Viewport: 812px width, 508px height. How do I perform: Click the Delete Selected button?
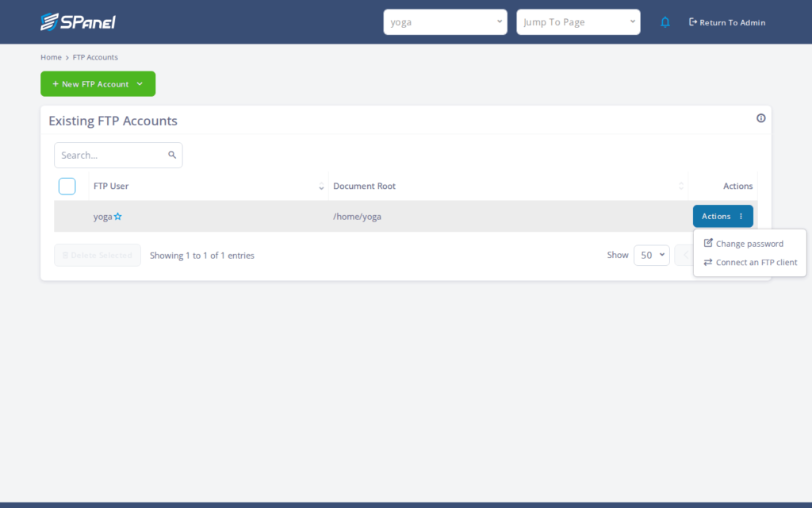coord(98,255)
